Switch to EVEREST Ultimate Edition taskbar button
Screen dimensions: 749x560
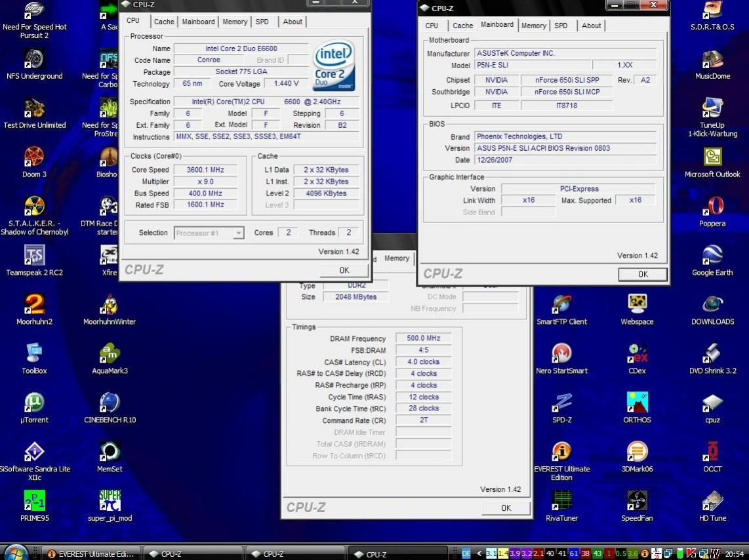[x=91, y=554]
